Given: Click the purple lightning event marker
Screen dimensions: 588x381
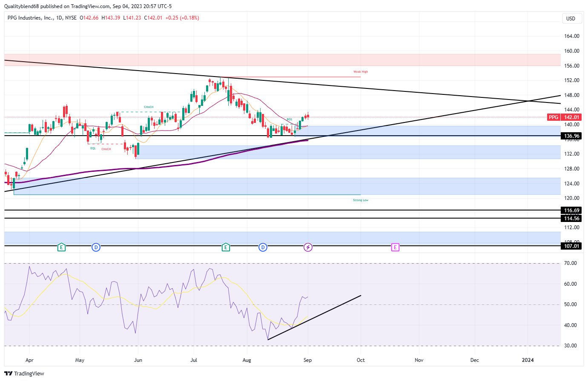Looking at the screenshot, I should coord(308,247).
